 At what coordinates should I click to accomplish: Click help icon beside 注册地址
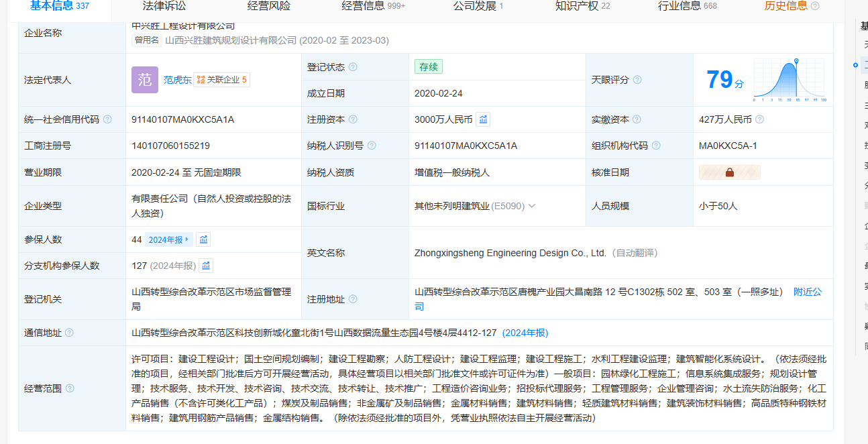(353, 299)
